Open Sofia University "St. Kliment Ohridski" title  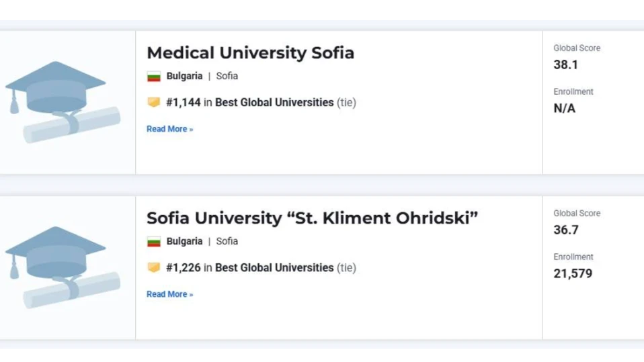(x=312, y=218)
